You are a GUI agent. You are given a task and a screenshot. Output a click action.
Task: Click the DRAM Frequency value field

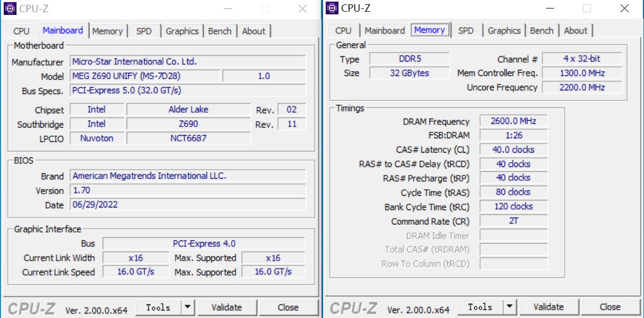coord(513,121)
